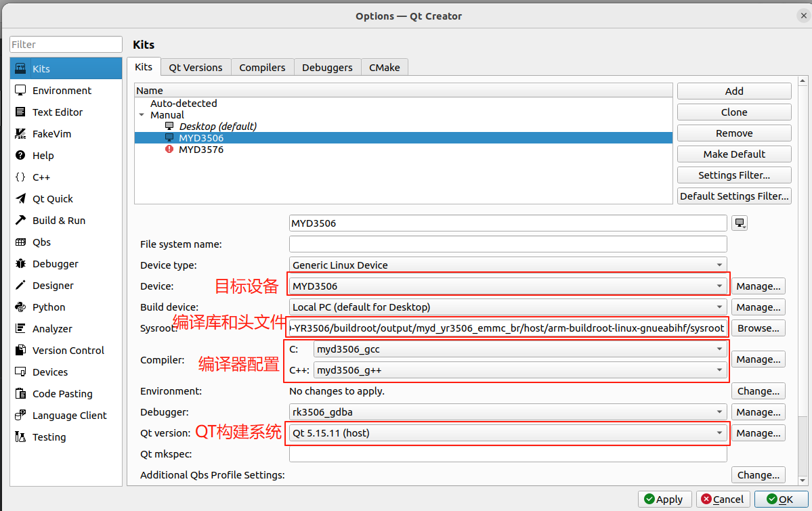812x511 pixels.
Task: Open the C++ settings braces icon
Action: (20, 177)
